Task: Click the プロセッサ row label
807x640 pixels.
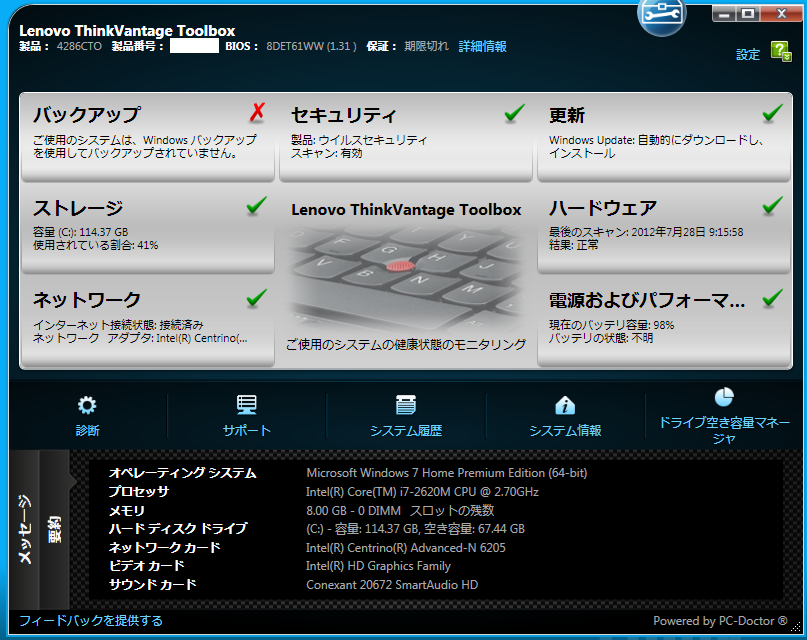Action: 138,491
